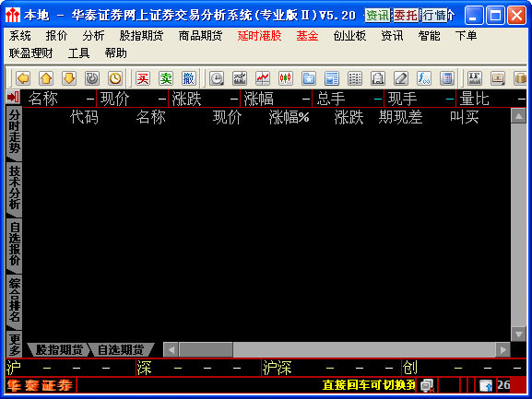532x399 pixels.
Task: Open the red 基金 menu
Action: point(307,36)
